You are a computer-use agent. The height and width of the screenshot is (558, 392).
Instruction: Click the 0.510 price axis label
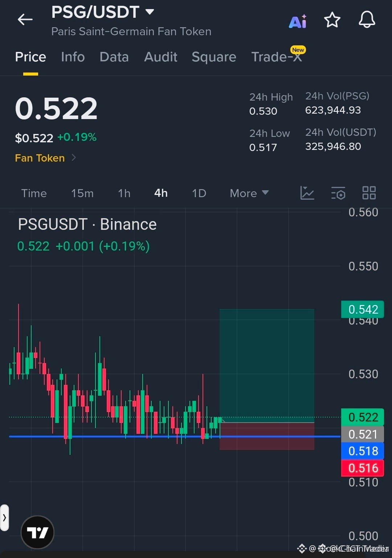pos(363,482)
